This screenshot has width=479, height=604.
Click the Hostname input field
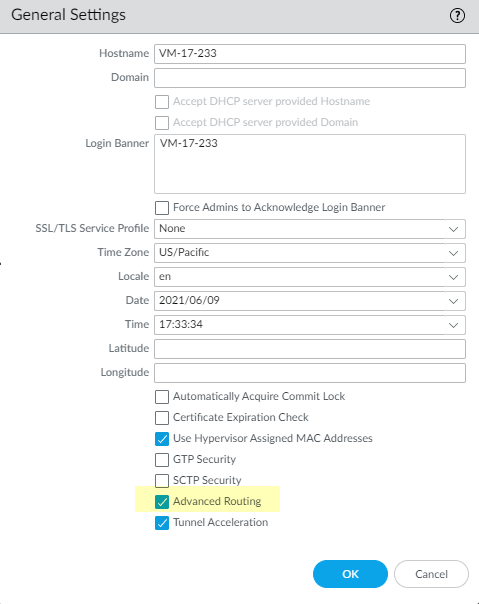(310, 54)
